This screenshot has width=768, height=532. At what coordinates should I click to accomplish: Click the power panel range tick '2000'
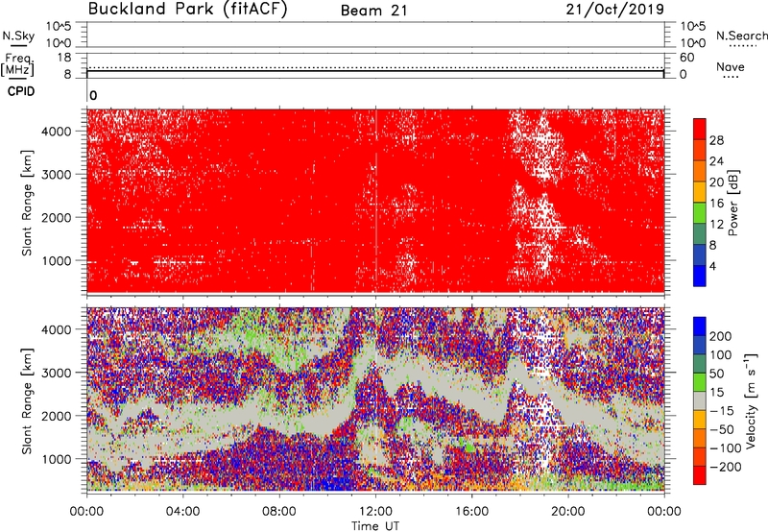(x=57, y=217)
